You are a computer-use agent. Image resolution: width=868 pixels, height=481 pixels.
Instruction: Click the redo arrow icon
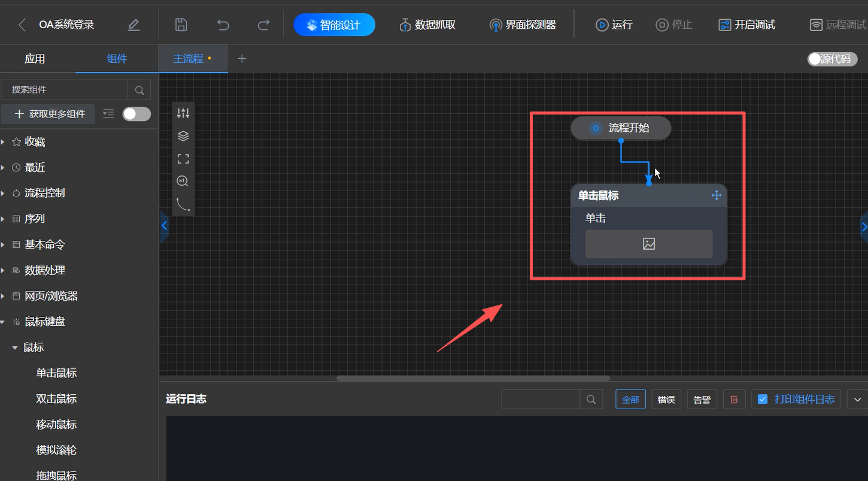tap(263, 25)
